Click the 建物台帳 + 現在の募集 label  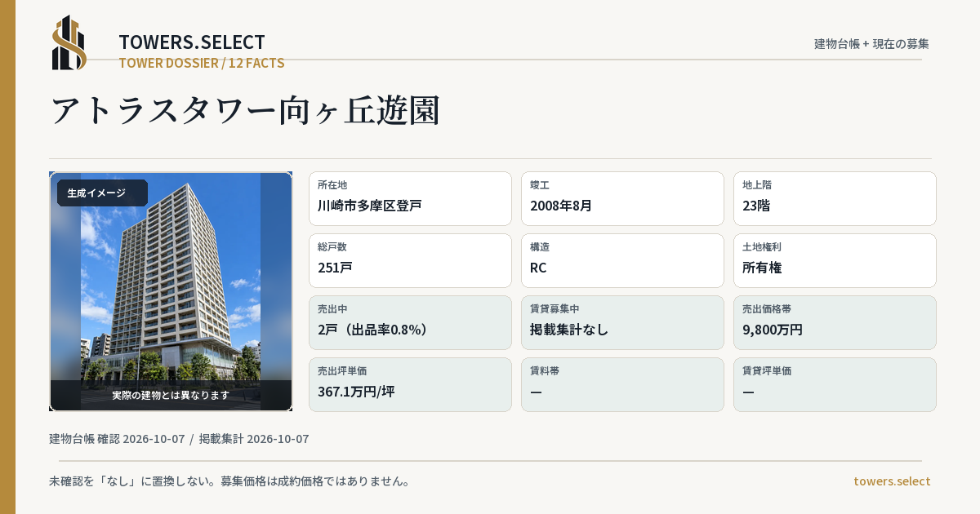tap(871, 43)
